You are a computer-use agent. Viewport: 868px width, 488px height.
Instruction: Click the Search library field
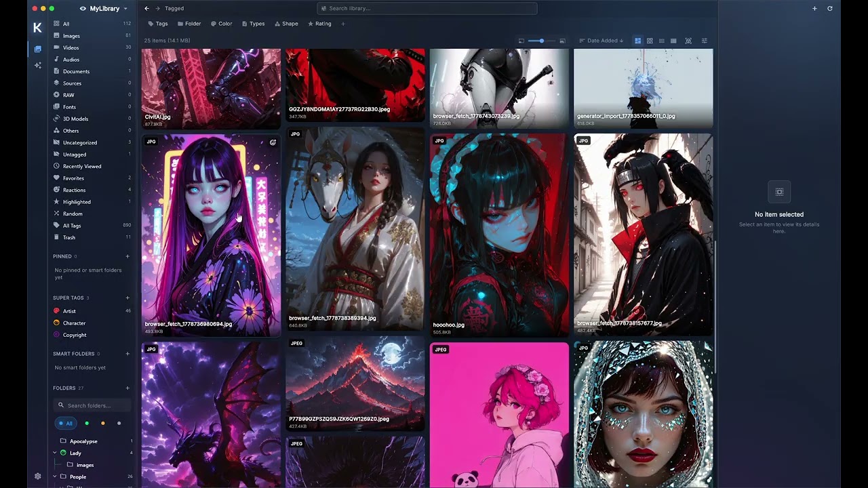tap(427, 8)
